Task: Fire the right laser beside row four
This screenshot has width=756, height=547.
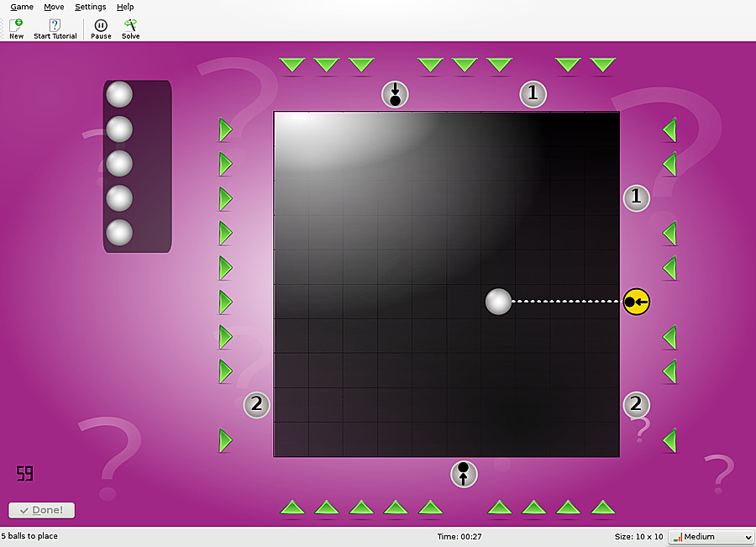Action: [x=669, y=234]
